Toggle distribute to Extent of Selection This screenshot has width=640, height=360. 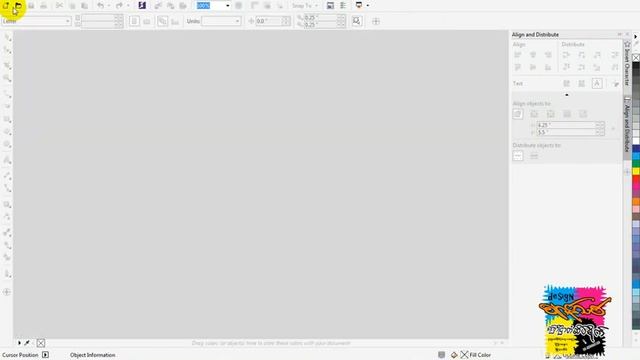[518, 156]
